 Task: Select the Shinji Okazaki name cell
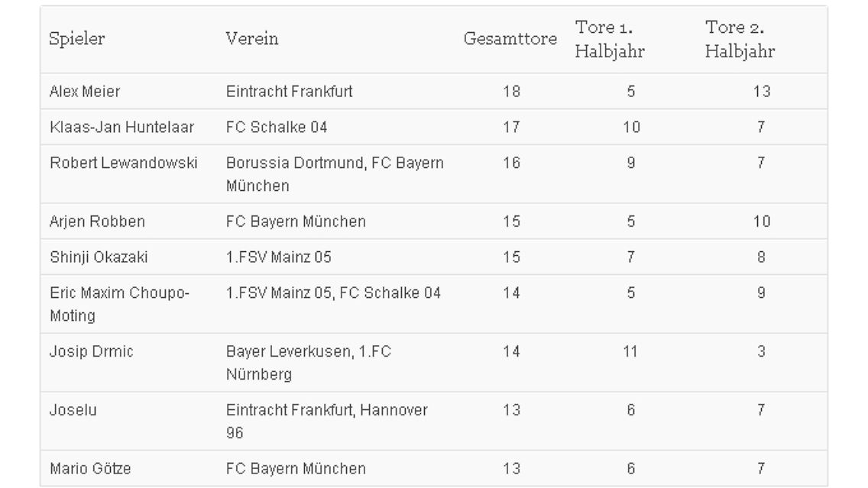99,257
